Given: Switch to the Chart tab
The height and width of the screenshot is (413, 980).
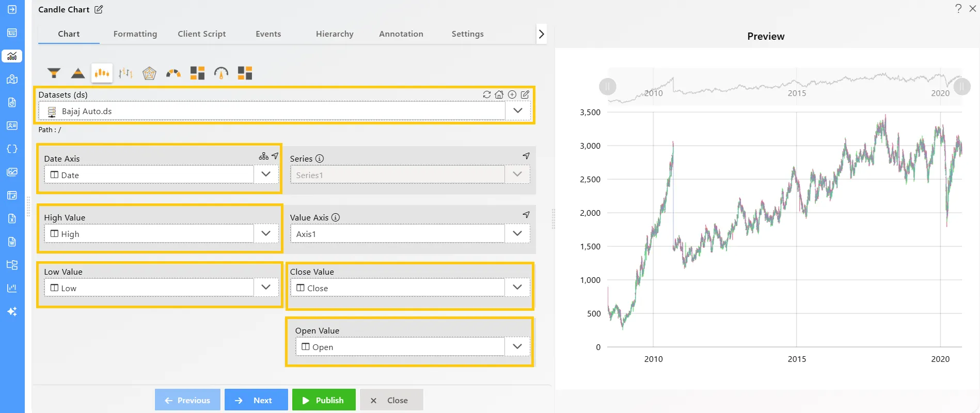Looking at the screenshot, I should click(69, 34).
